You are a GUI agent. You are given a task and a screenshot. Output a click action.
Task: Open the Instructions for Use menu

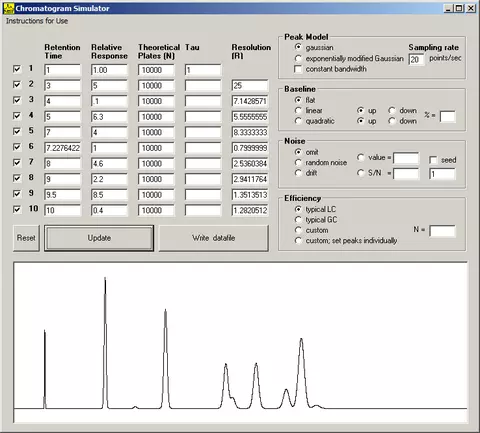[x=37, y=21]
